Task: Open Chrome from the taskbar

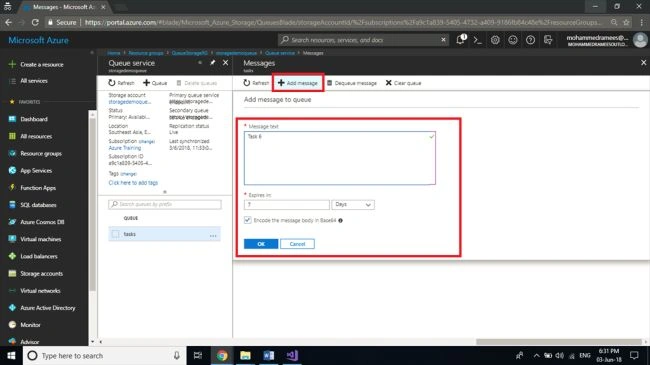Action: (x=222, y=355)
